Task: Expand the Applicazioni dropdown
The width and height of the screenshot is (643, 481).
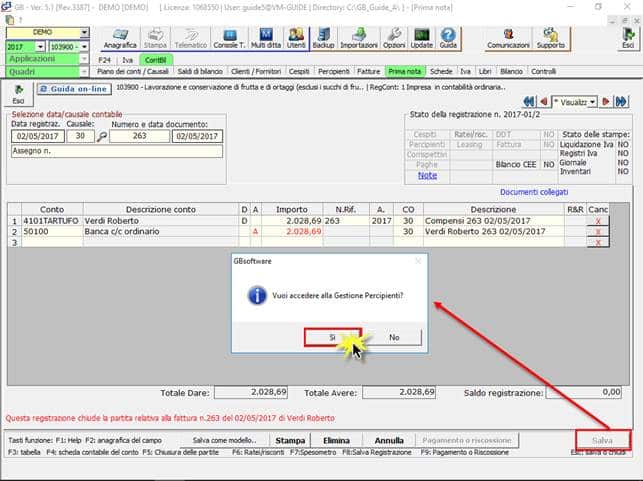Action: coord(84,59)
